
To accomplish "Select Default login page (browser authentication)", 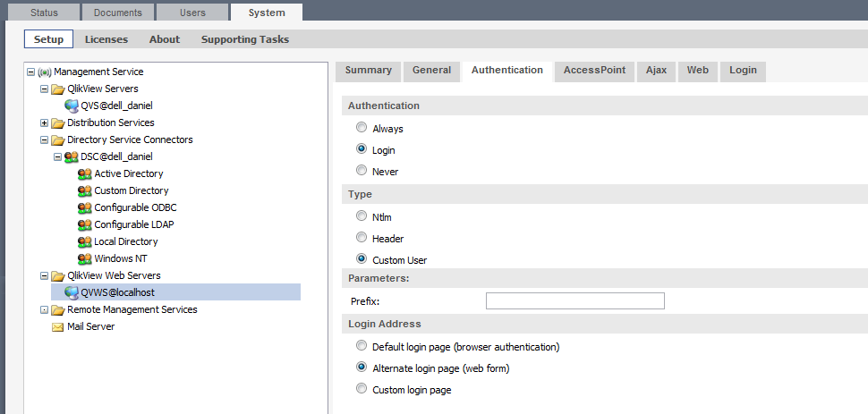I will coord(362,346).
